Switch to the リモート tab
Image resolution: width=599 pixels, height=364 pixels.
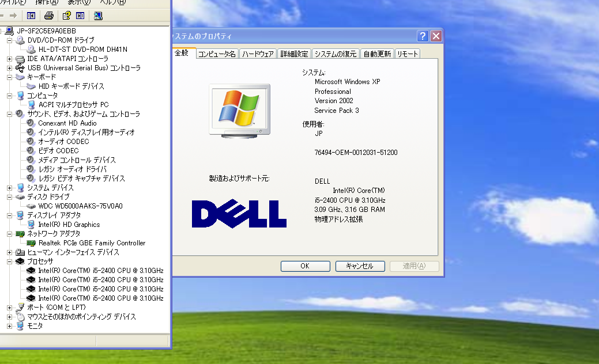[x=407, y=54]
